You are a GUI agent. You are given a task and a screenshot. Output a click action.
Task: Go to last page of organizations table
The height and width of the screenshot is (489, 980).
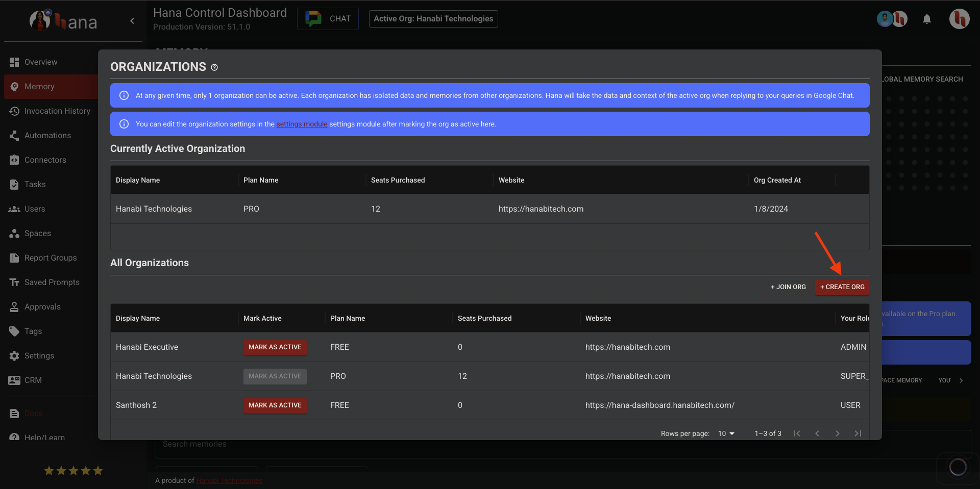[858, 433]
